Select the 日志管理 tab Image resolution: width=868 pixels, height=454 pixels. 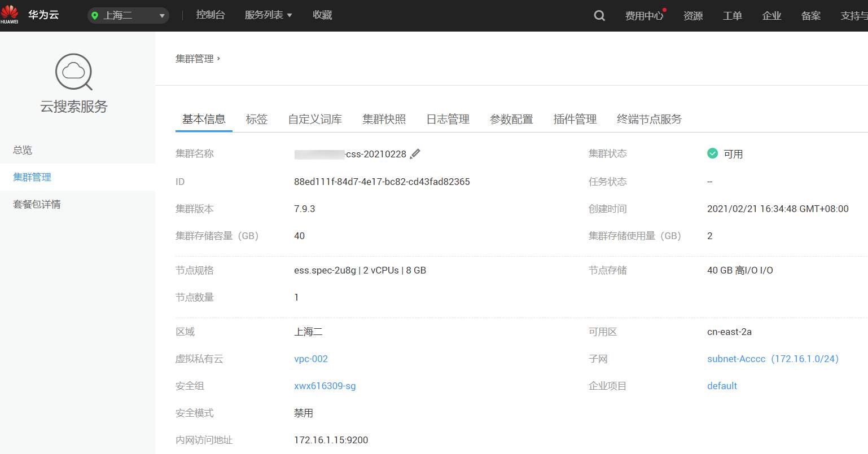click(448, 119)
